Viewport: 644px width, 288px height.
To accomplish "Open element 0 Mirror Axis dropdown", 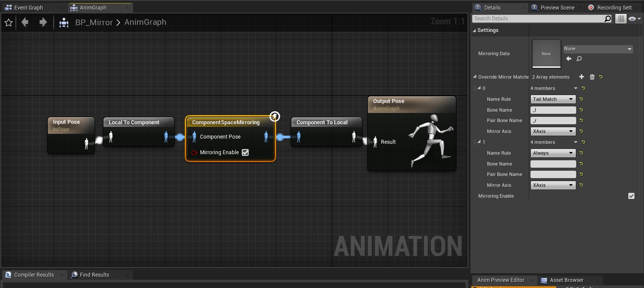I will [x=553, y=131].
